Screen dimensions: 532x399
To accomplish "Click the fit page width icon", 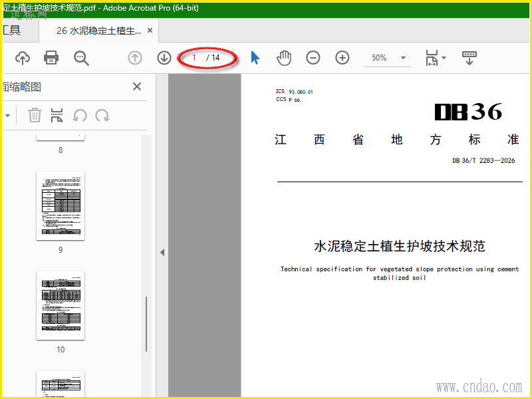I will pyautogui.click(x=432, y=58).
